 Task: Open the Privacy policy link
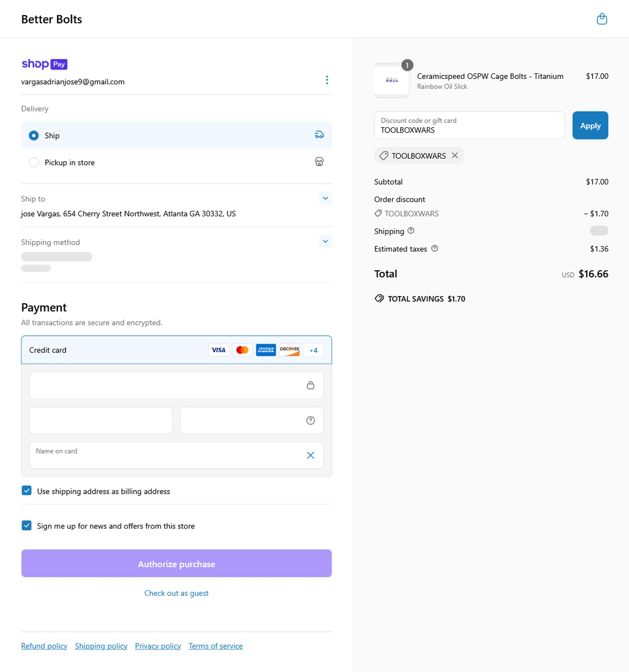pyautogui.click(x=158, y=646)
